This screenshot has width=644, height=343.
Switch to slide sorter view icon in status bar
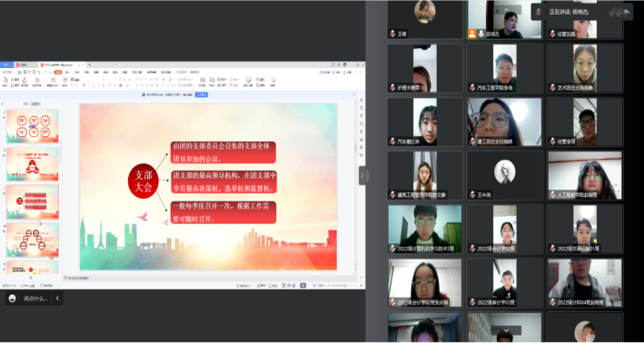coord(290,286)
